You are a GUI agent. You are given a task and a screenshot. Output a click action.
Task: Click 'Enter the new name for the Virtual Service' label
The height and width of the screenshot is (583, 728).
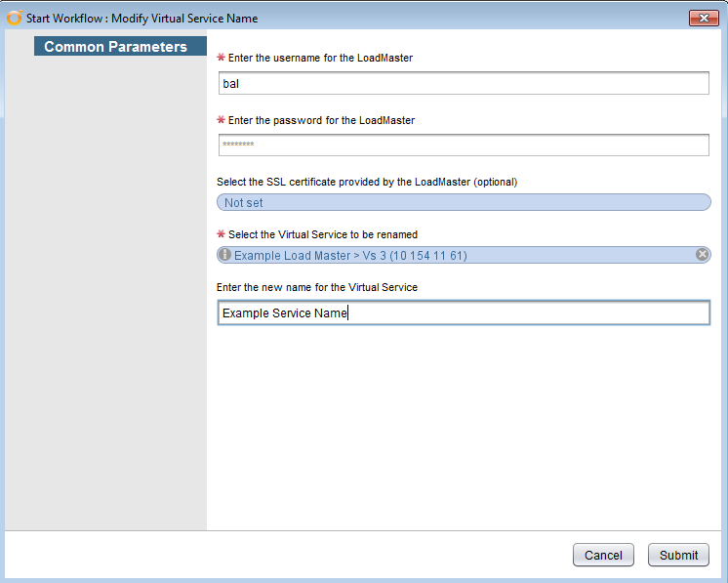[317, 287]
